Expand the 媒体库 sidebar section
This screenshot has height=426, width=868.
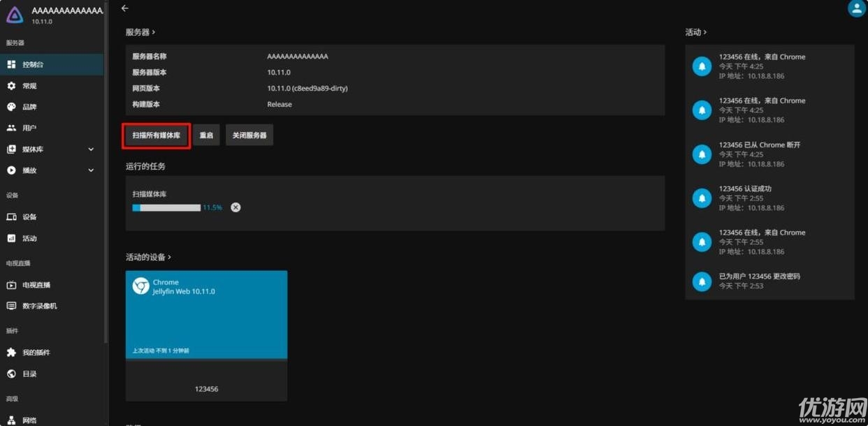coord(91,149)
